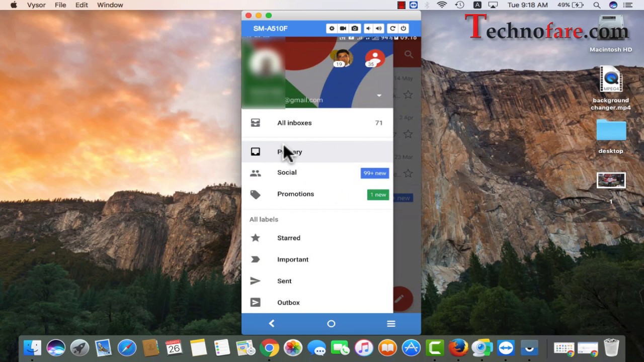Open the Promotions category
The image size is (644, 362).
[x=317, y=194]
